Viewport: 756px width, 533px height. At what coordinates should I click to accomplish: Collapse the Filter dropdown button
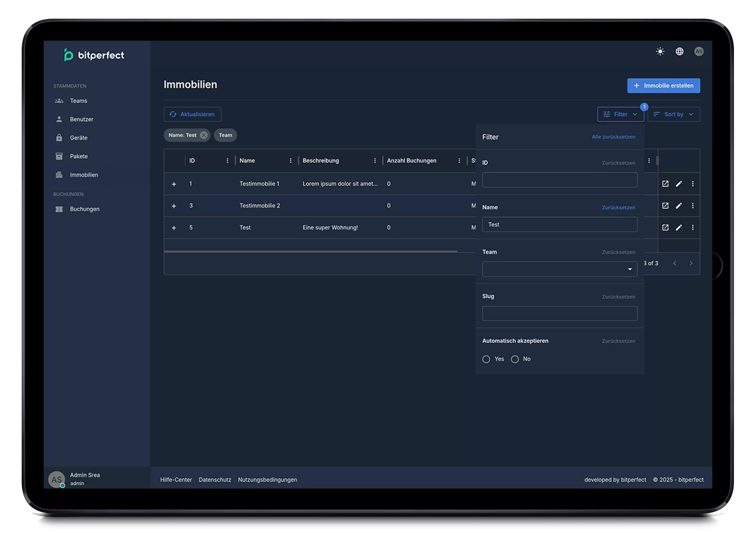620,114
